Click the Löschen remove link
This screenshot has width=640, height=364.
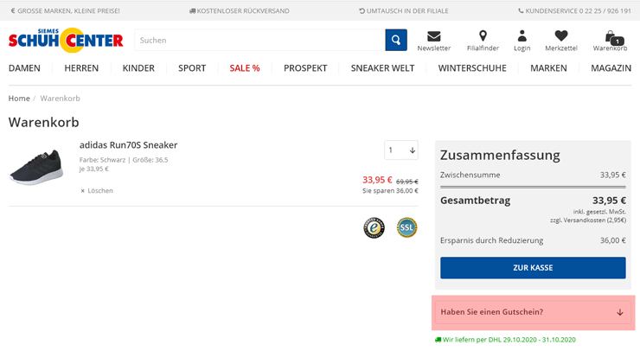[100, 190]
